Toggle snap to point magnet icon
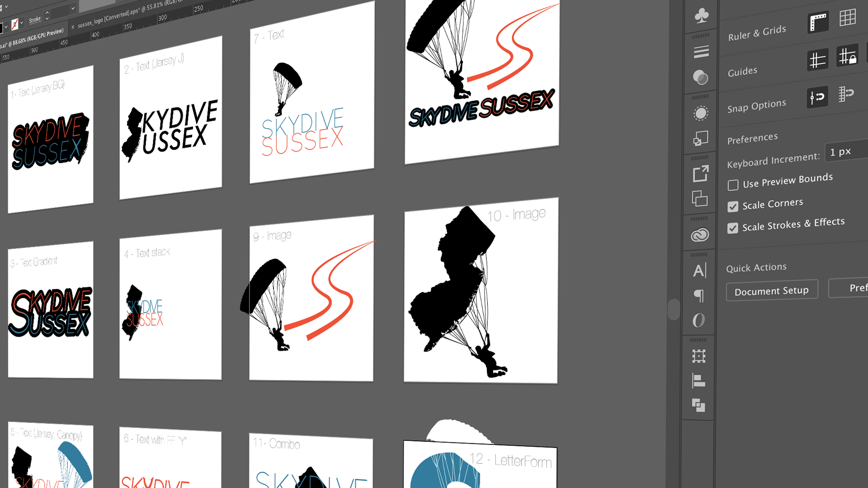868x488 pixels. pos(817,97)
